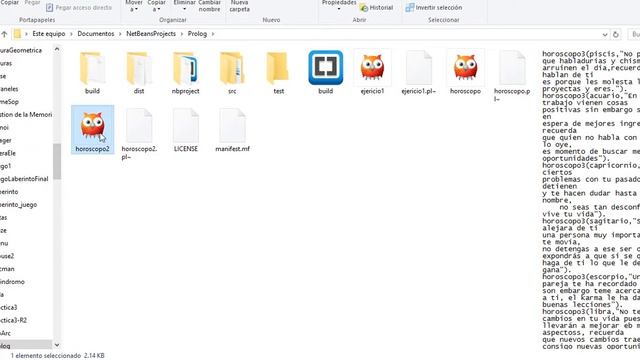Screen dimensions: 640x360
Task: Open the dist folder
Action: click(x=139, y=73)
